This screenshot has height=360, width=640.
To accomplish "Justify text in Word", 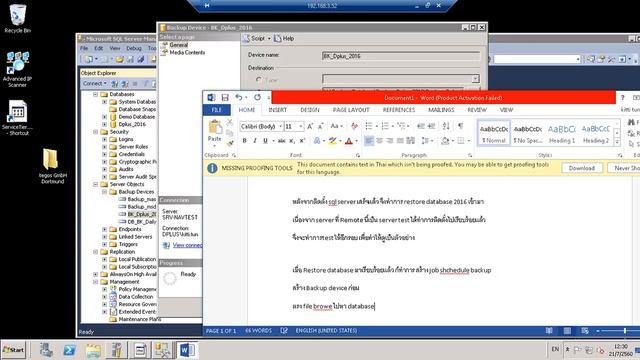I will click(400, 141).
